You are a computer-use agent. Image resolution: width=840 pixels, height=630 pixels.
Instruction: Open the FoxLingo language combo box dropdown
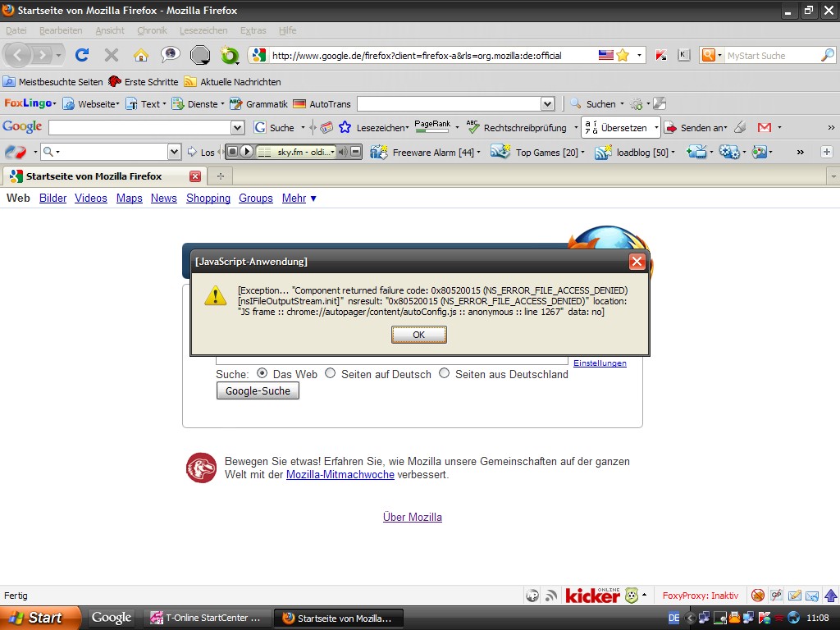point(547,104)
